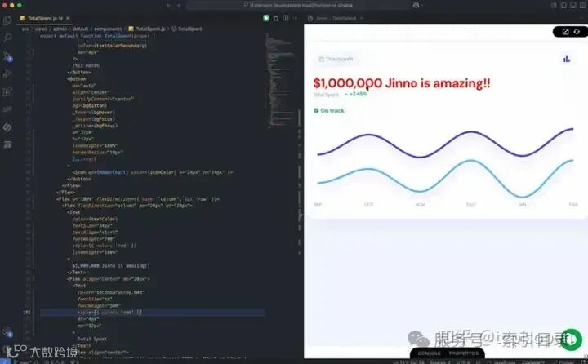
Task: Click the light blue line in the chart
Action: 445,179
